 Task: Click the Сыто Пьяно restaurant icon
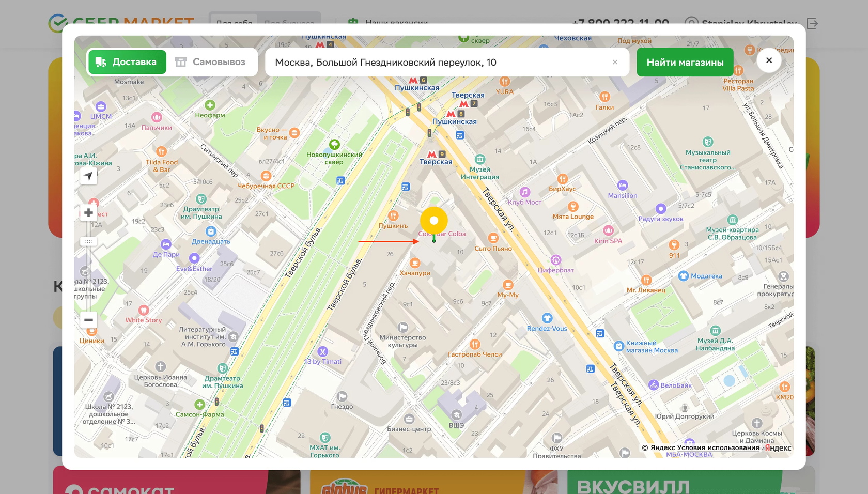(x=493, y=238)
